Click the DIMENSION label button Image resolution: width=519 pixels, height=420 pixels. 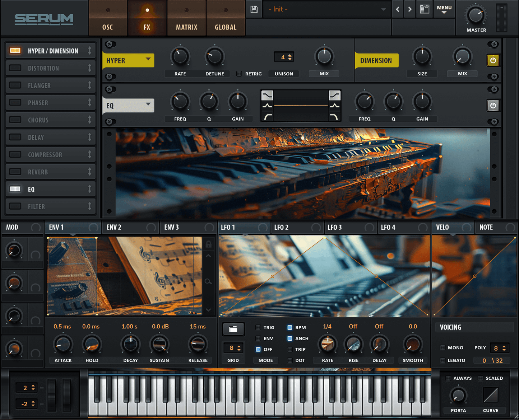376,60
